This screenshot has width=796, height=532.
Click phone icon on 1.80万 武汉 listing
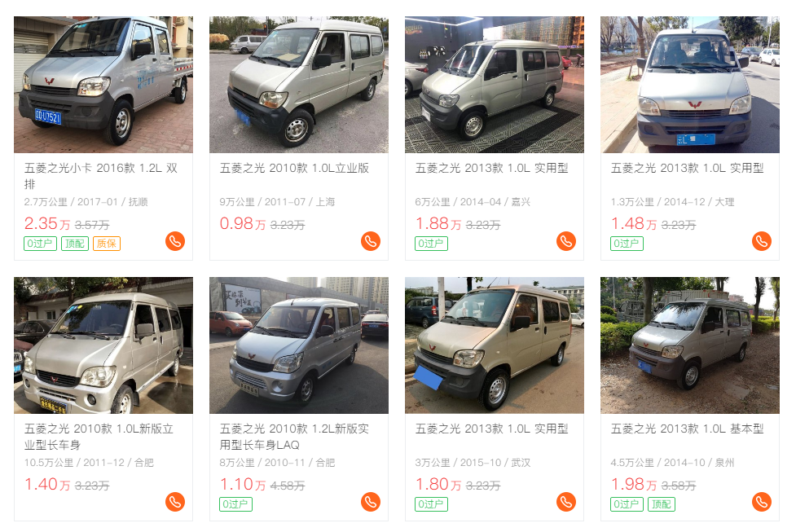(566, 502)
